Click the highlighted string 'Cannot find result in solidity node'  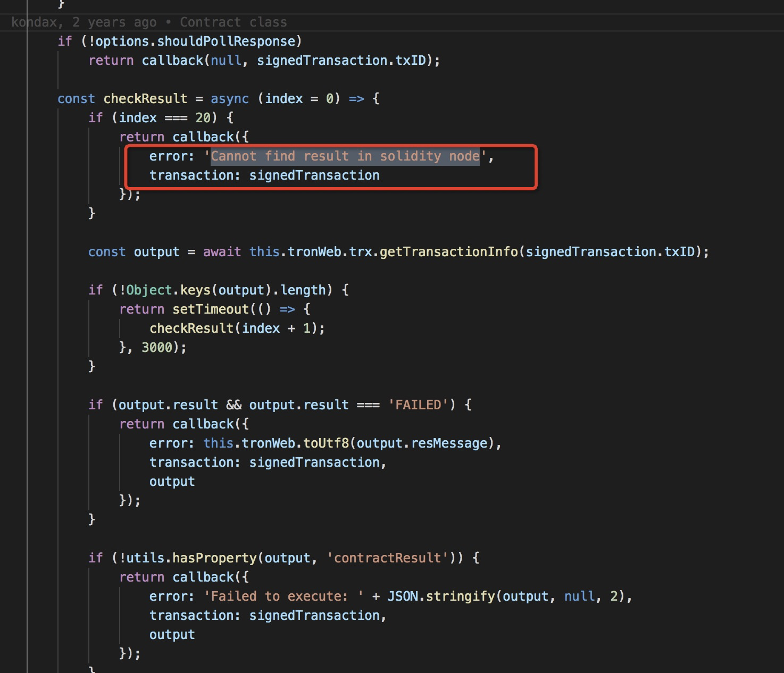[x=345, y=156]
